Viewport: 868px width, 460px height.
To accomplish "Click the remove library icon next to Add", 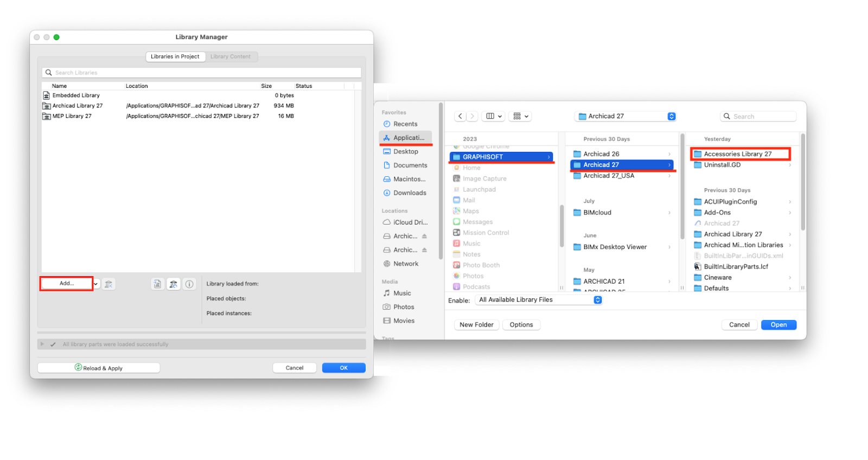I will pyautogui.click(x=109, y=284).
